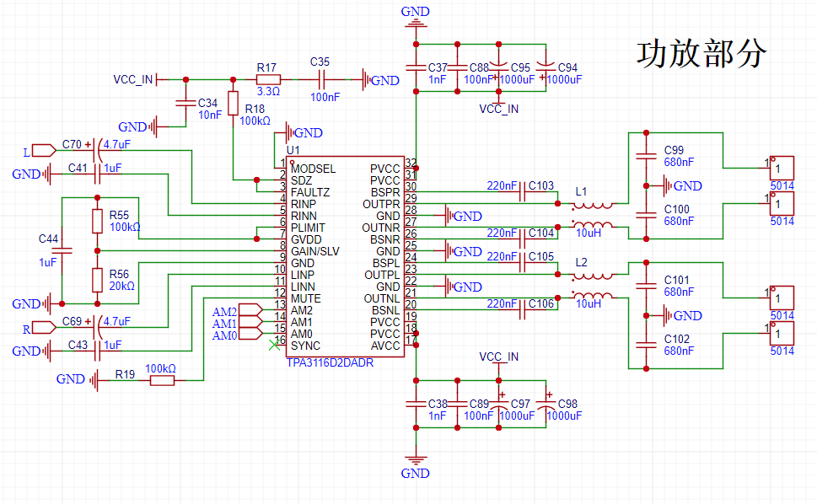
Task: Select the C70 4.7uF polarized capacitor
Action: [x=100, y=151]
